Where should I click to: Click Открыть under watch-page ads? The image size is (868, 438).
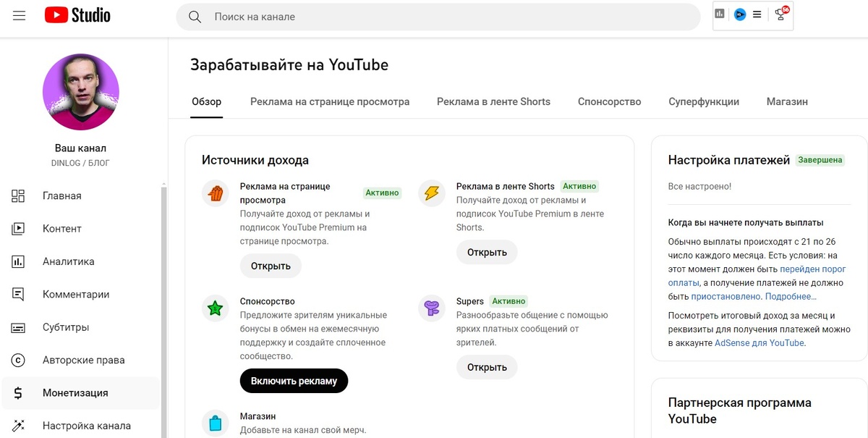click(271, 266)
